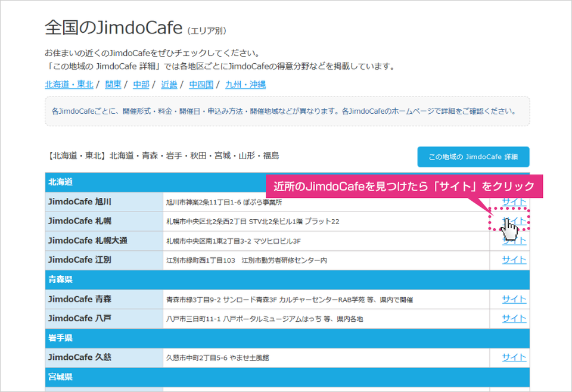Viewport: 572px width, 392px height.
Task: Click the 岩手県 prefecture header row
Action: click(287, 338)
